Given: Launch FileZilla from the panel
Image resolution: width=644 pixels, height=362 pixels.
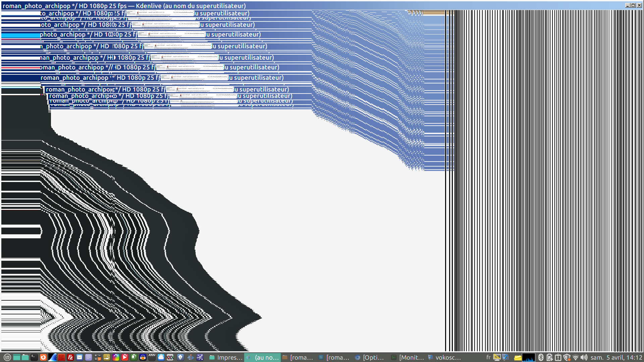Looking at the screenshot, I should coord(70,357).
